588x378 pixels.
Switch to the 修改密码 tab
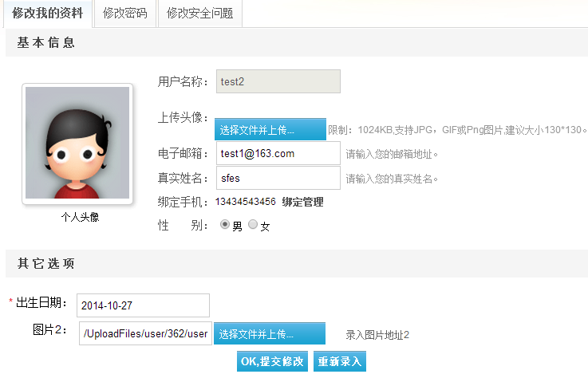click(x=125, y=14)
